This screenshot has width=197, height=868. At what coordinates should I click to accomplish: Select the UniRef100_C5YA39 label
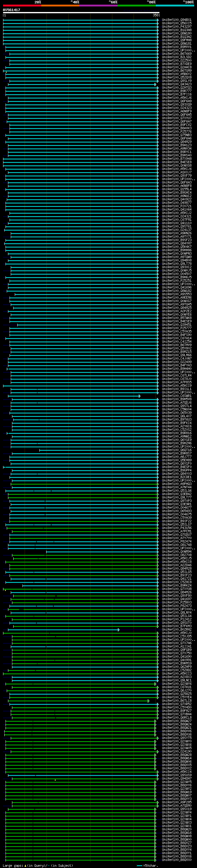[x=176, y=518]
